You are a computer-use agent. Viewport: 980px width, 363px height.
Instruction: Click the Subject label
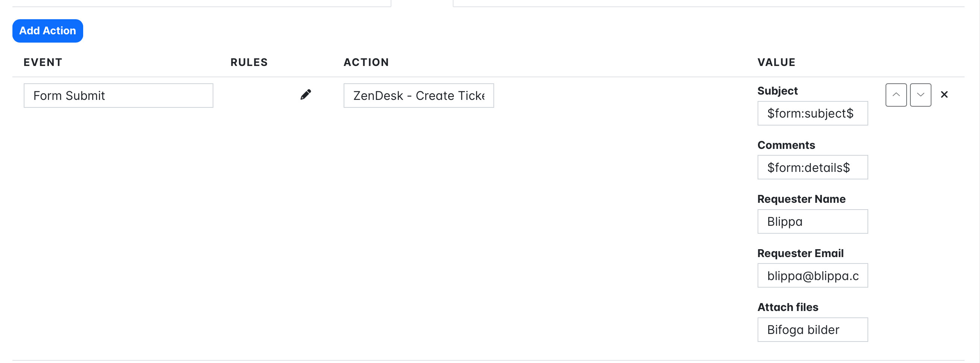[x=777, y=91]
